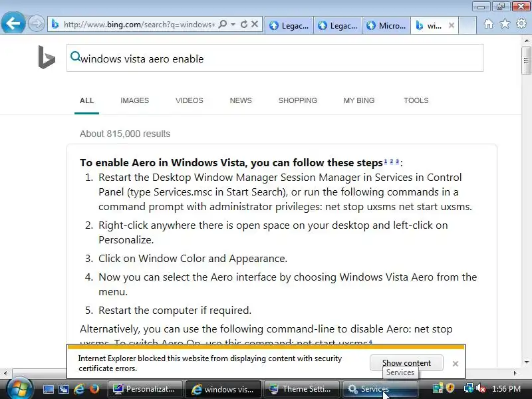Switch to Services taskbar window
The height and width of the screenshot is (399, 532).
[x=380, y=389]
